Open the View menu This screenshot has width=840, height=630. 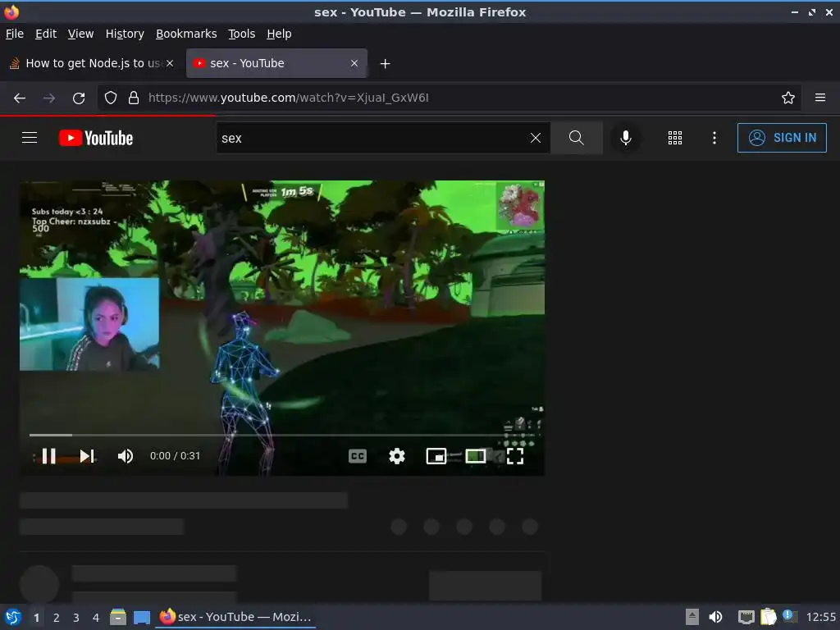tap(81, 34)
